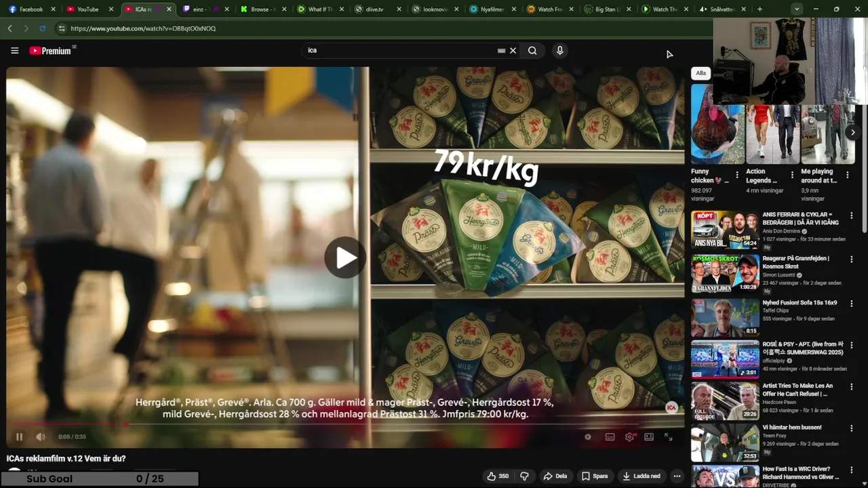Reload the page with refresh icon
This screenshot has width=868, height=488.
pos(42,28)
